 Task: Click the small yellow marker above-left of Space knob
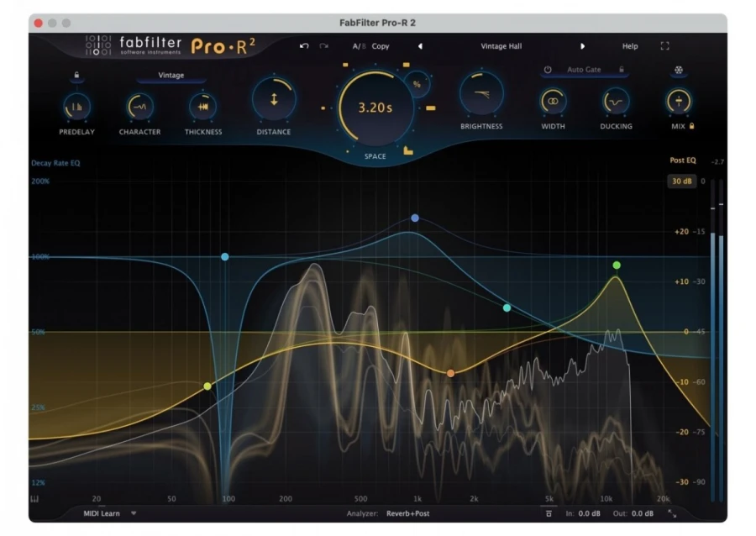point(345,65)
